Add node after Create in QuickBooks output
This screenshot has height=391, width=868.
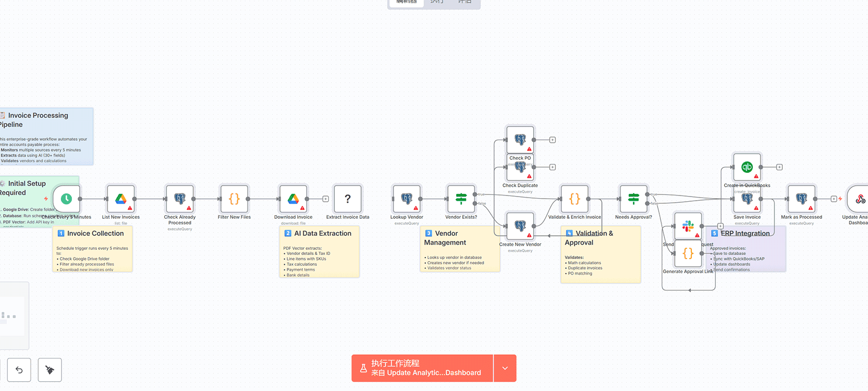pyautogui.click(x=779, y=167)
